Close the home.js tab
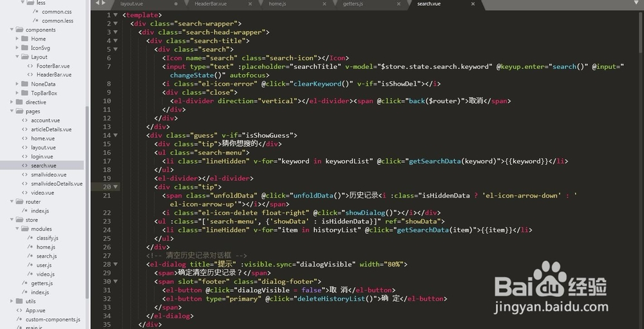The height and width of the screenshot is (329, 644). [325, 4]
